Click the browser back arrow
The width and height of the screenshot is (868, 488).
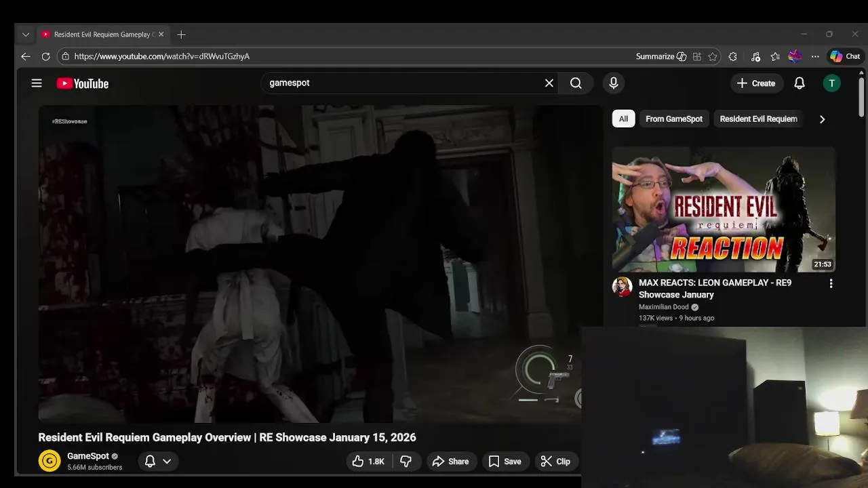click(26, 56)
